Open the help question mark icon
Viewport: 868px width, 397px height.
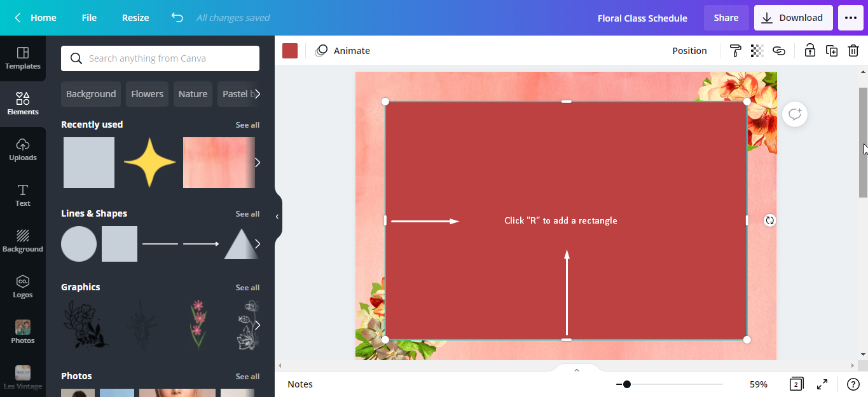[x=853, y=384]
